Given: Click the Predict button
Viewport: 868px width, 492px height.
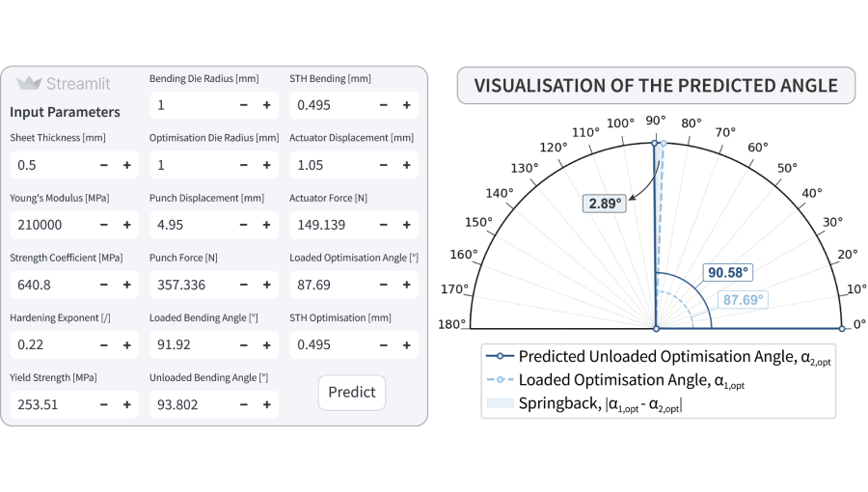Looking at the screenshot, I should 351,393.
